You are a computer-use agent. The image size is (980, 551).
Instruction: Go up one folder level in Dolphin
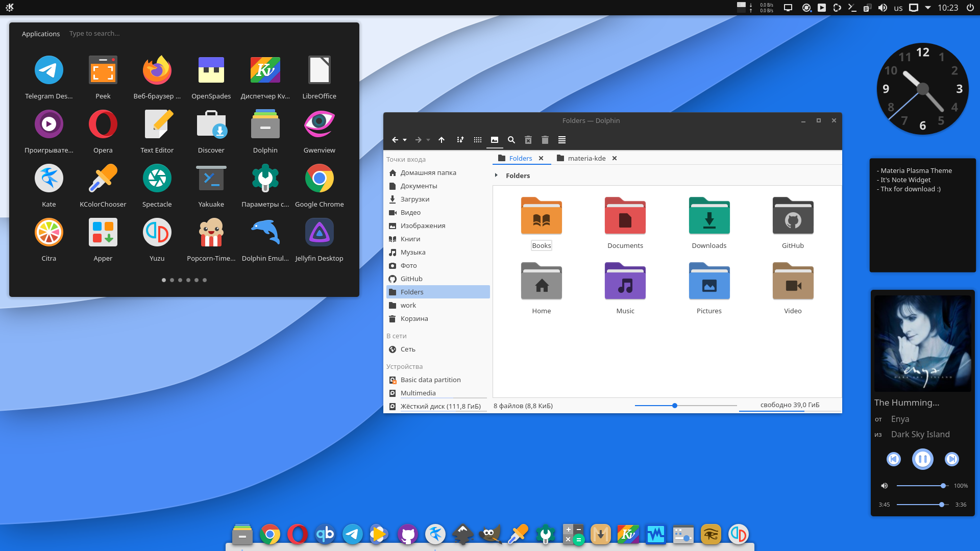pyautogui.click(x=442, y=140)
